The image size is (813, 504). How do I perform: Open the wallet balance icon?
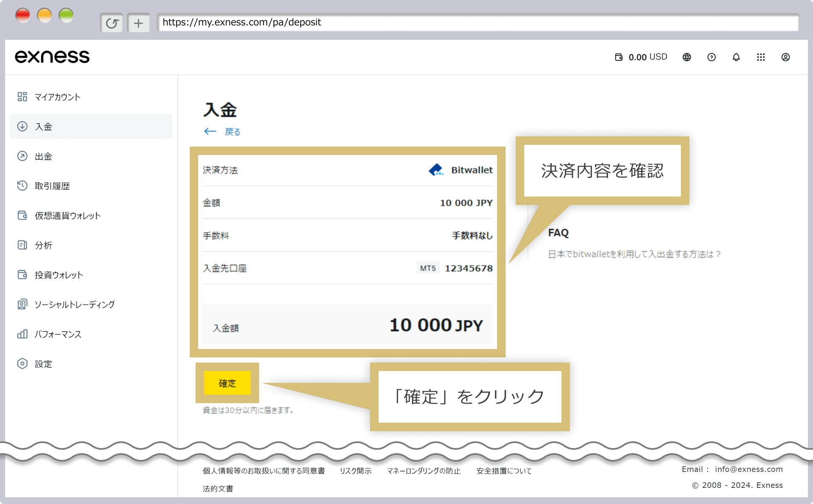(x=619, y=57)
